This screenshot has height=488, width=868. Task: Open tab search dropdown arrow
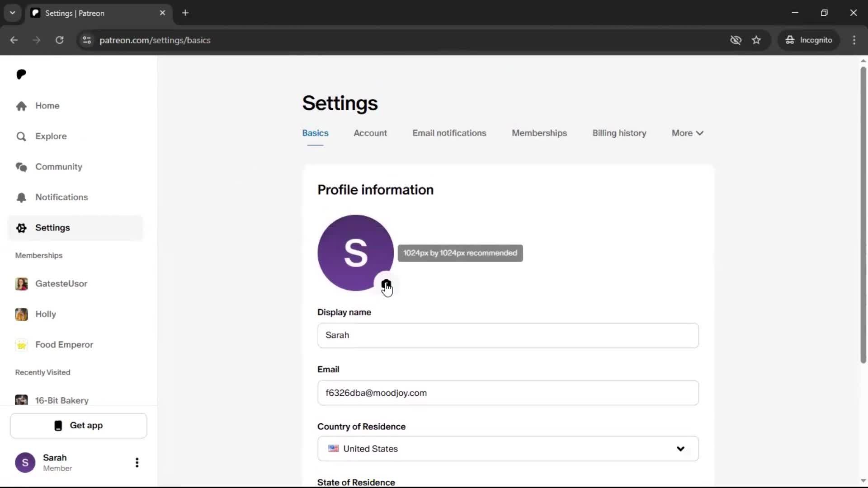[x=13, y=13]
